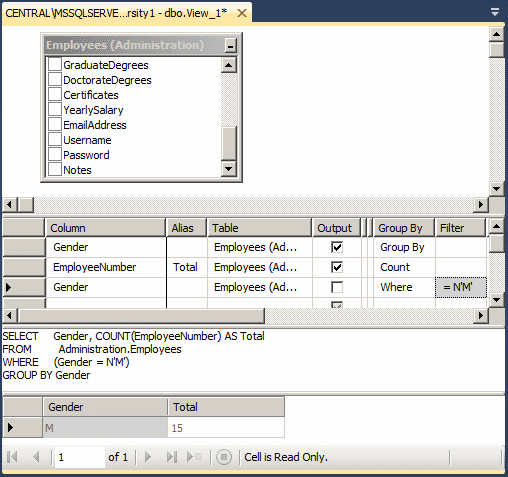
Task: Close the dbo.View_1 document tab
Action: (242, 13)
